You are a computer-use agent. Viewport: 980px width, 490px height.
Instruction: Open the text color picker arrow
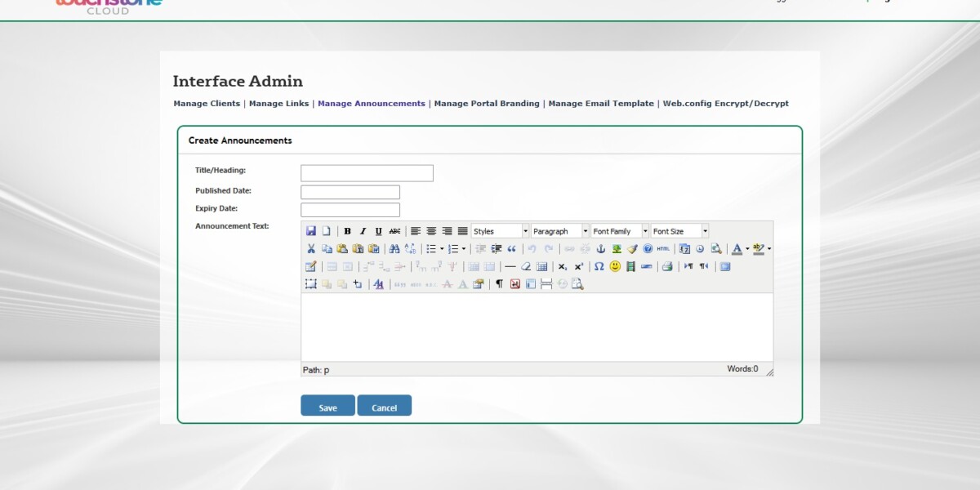point(747,249)
